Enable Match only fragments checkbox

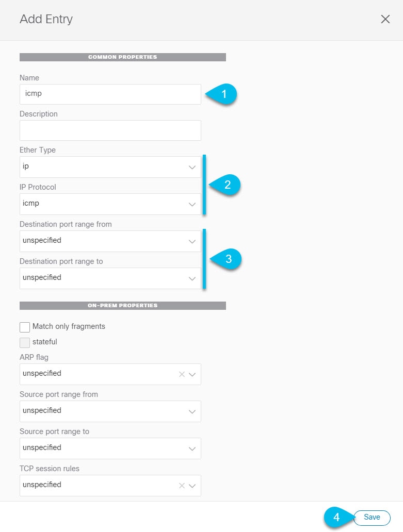(25, 327)
